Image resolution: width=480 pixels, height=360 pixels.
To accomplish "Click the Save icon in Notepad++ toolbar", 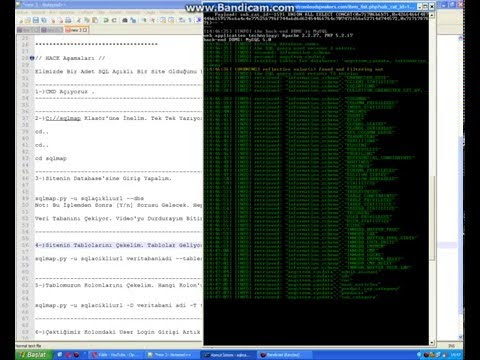I will coord(35,20).
